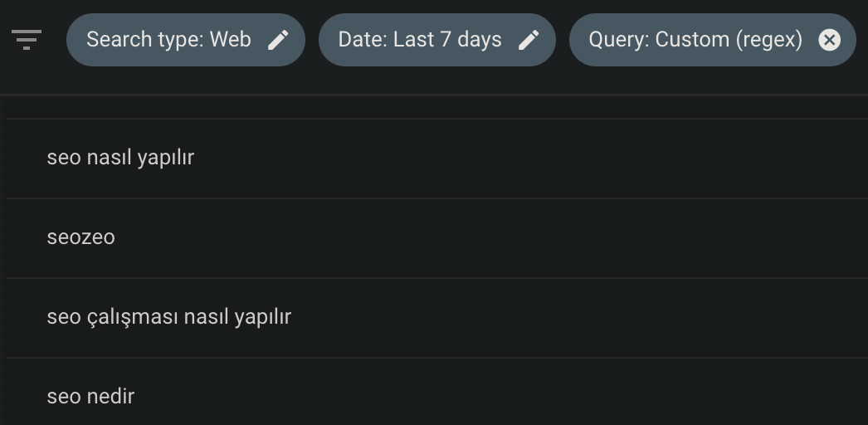Open the Date: Last 7 days chip
The image size is (868, 425).
coord(436,40)
